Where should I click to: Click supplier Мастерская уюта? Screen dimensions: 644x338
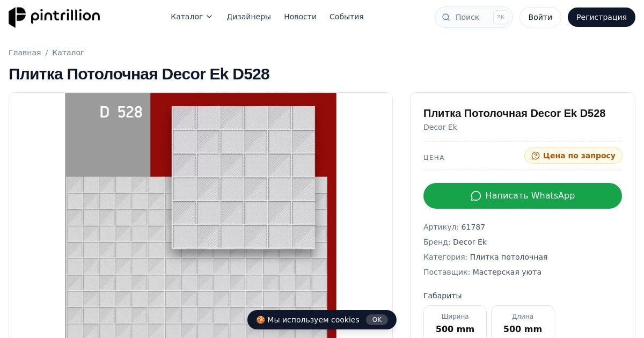tap(507, 272)
